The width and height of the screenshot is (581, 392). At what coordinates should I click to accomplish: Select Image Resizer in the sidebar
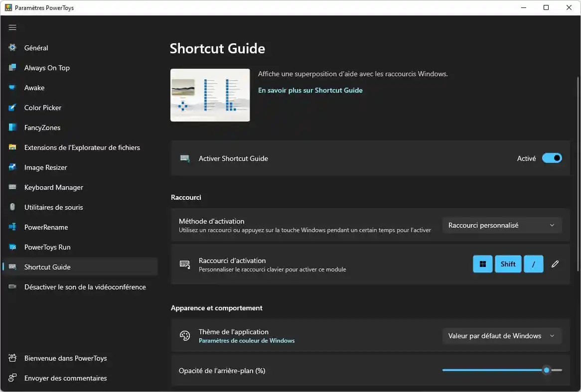click(x=80, y=167)
